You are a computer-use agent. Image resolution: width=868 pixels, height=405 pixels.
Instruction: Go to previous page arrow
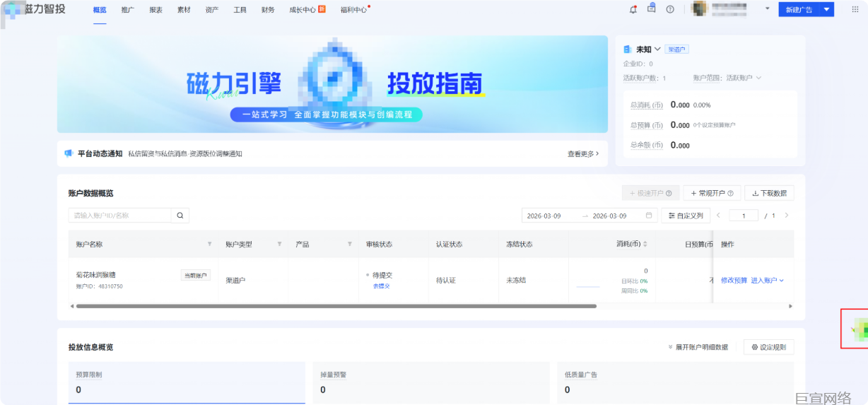[x=719, y=216]
